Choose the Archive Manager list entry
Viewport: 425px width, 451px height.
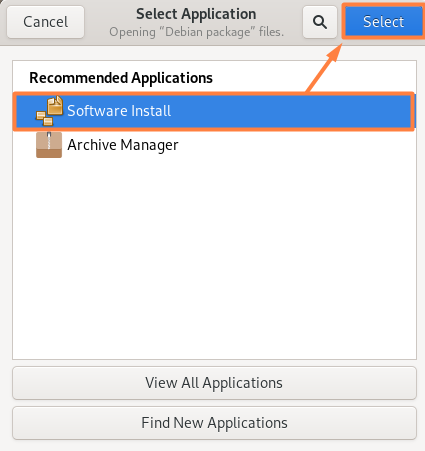tap(214, 145)
